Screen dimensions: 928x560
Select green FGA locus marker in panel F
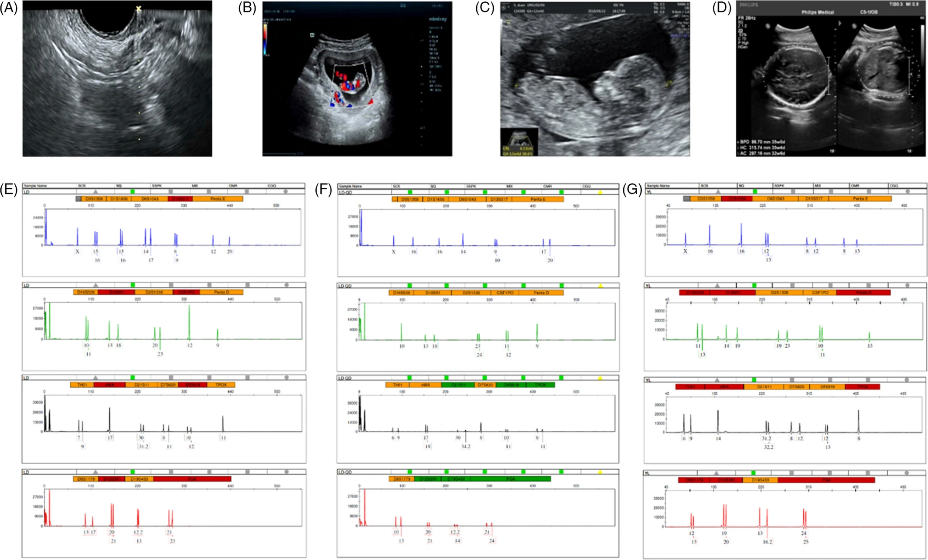coord(510,479)
